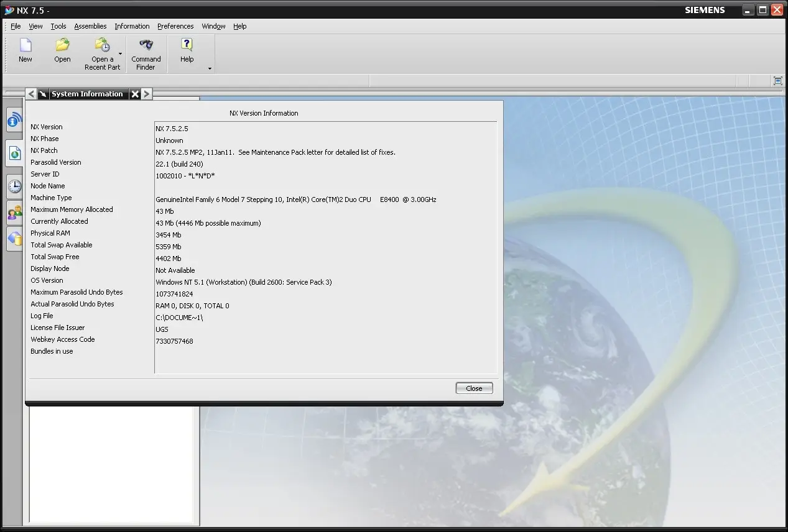This screenshot has height=532, width=788.
Task: Click the Open part toolbar icon
Action: click(x=62, y=45)
